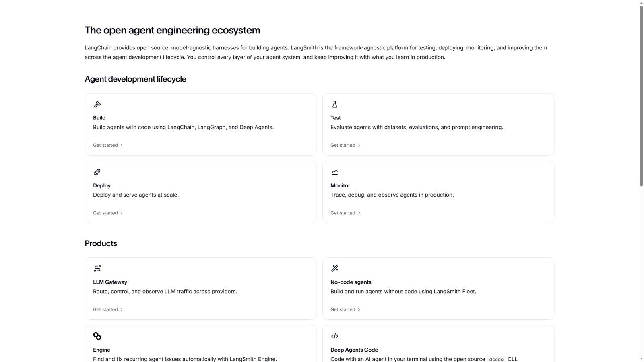Click chevron beside Get started in Monitor card
644x362 pixels.
click(359, 213)
